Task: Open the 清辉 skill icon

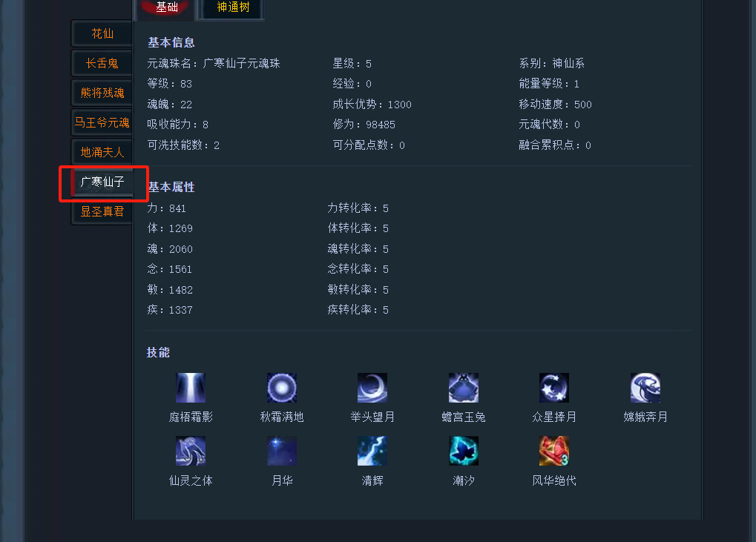Action: pos(372,451)
